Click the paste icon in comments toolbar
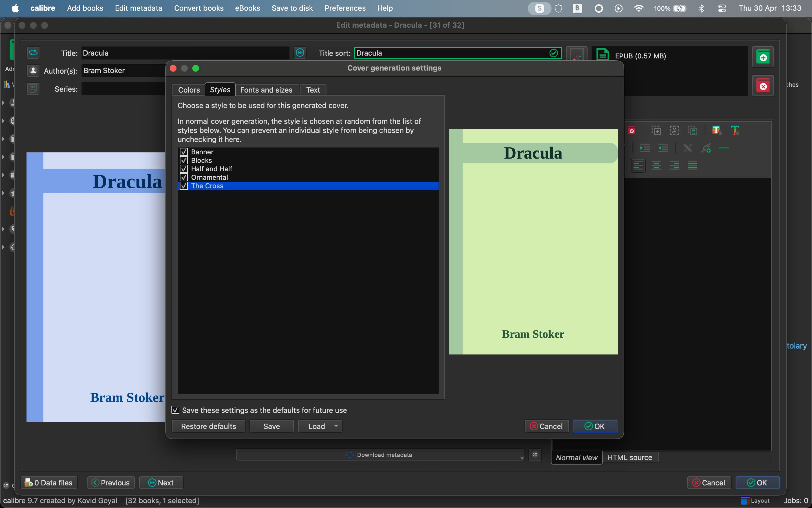Image resolution: width=812 pixels, height=508 pixels. [692, 130]
